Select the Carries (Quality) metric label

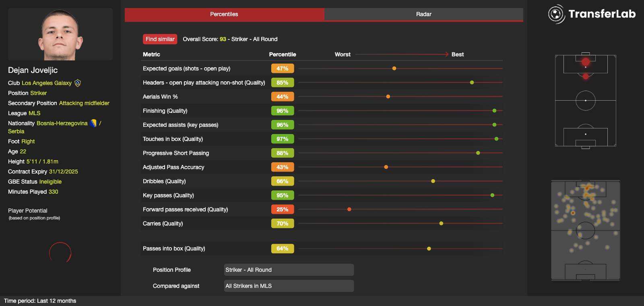[x=163, y=223]
